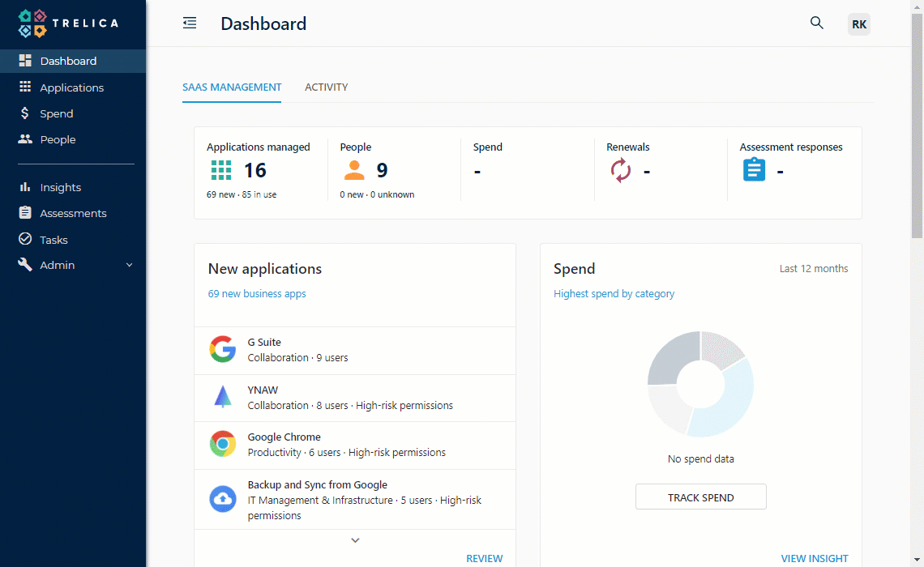Click the Spend dollar icon in sidebar
Screen dimensions: 924x567
pos(25,113)
